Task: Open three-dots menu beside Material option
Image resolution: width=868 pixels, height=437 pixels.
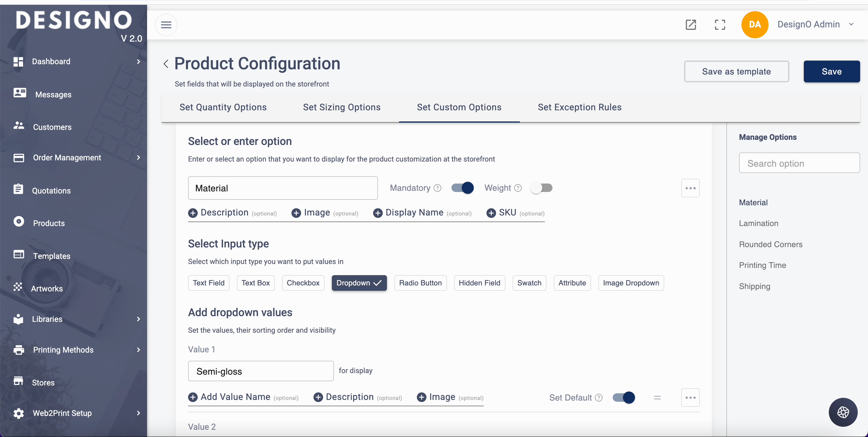Action: (690, 188)
